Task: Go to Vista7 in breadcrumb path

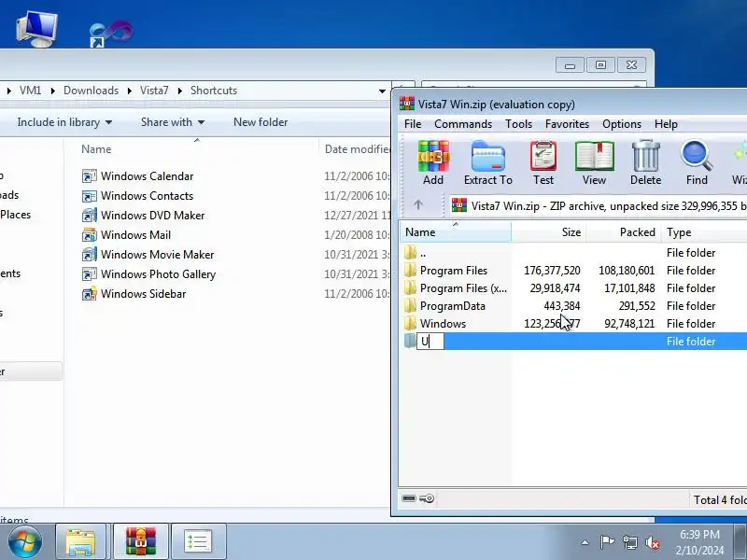Action: pyautogui.click(x=154, y=91)
